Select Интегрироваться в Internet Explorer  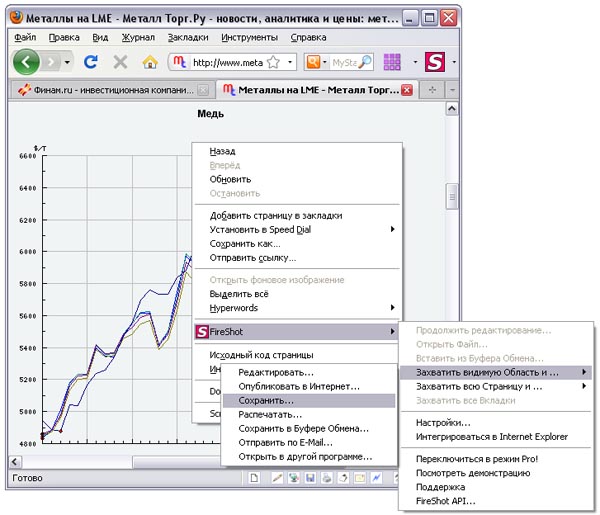coord(496,437)
